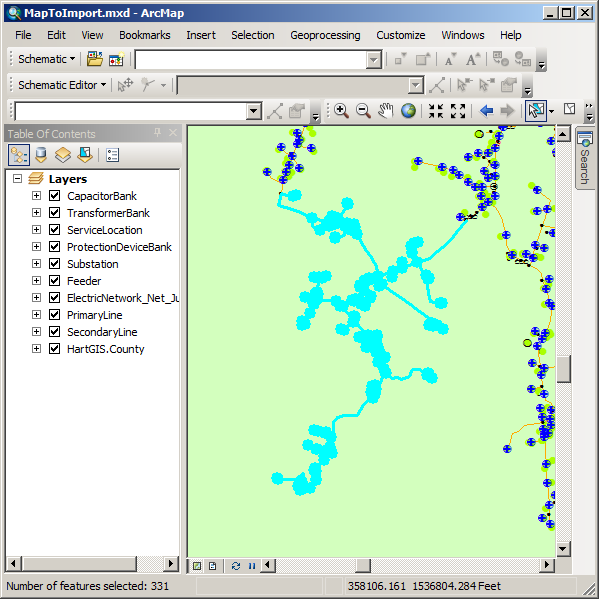This screenshot has height=599, width=599.
Task: Hide the Substation layer
Action: point(54,264)
